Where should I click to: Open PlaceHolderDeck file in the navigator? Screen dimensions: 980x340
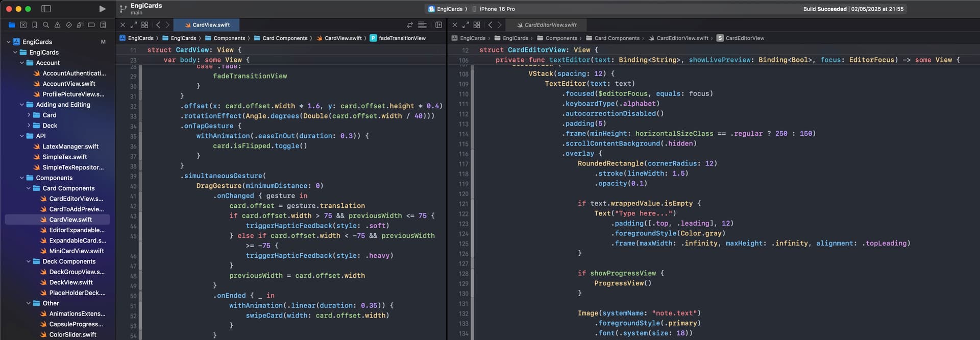click(77, 293)
